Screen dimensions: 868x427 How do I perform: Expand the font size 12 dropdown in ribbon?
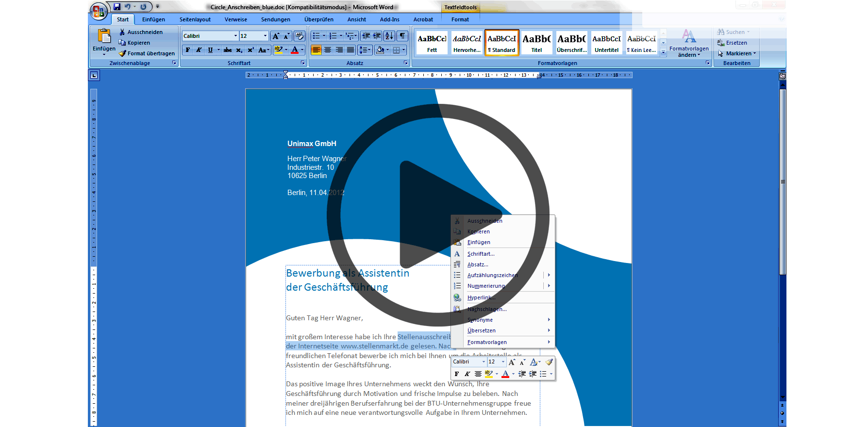tap(265, 36)
